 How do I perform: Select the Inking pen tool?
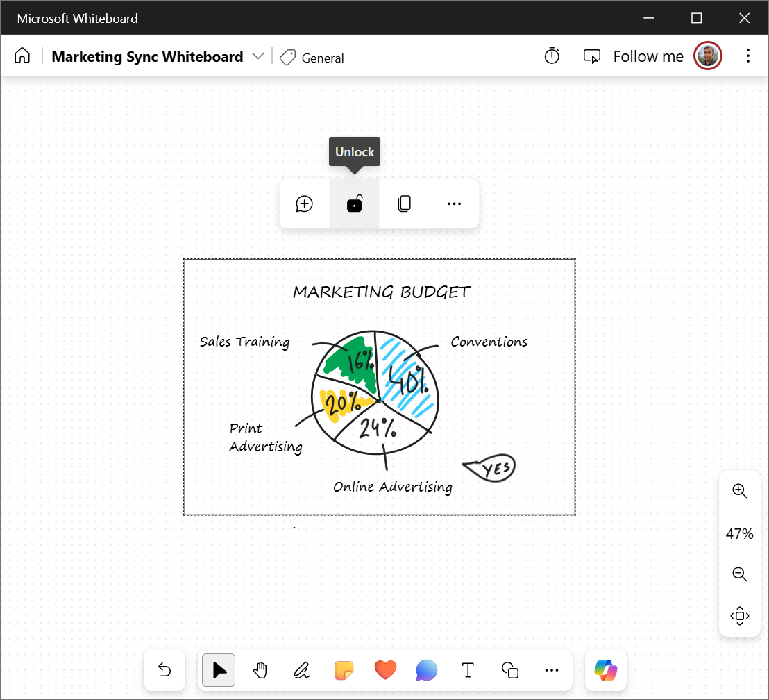301,670
